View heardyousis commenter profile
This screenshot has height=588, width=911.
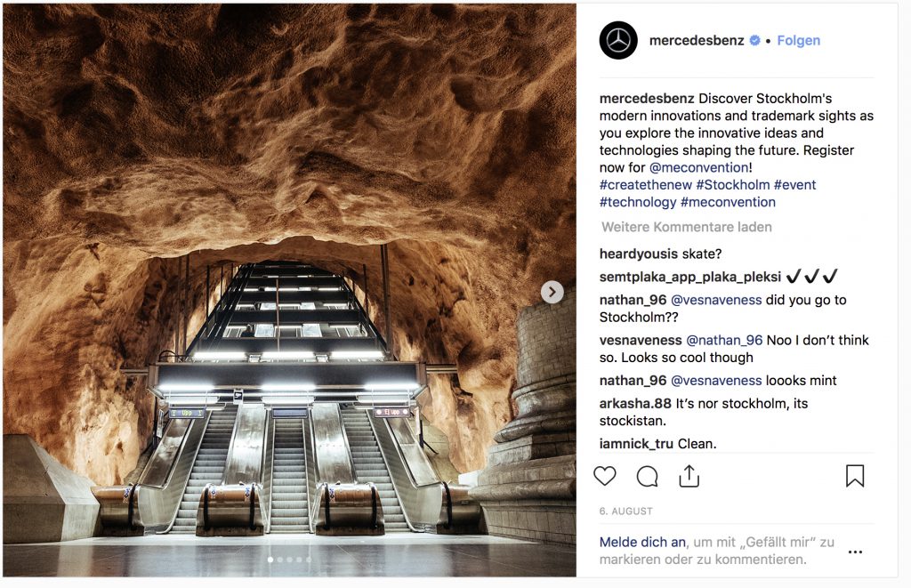[x=639, y=254]
